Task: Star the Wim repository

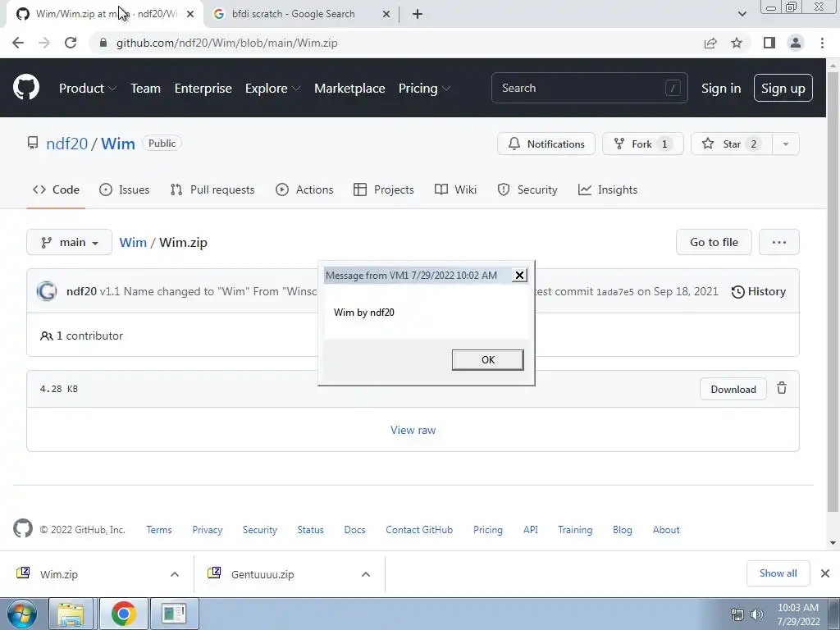Action: [731, 144]
